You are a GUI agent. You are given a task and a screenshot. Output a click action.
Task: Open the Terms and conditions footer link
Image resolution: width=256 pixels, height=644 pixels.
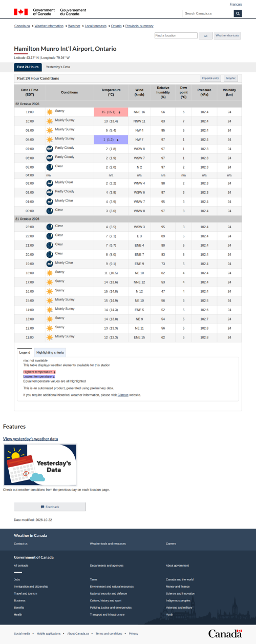pos(110,634)
